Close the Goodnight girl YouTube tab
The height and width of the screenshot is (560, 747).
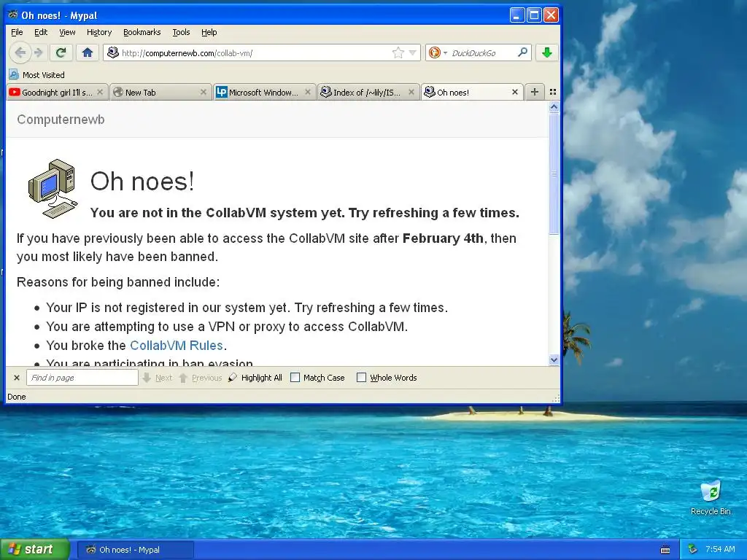click(100, 92)
